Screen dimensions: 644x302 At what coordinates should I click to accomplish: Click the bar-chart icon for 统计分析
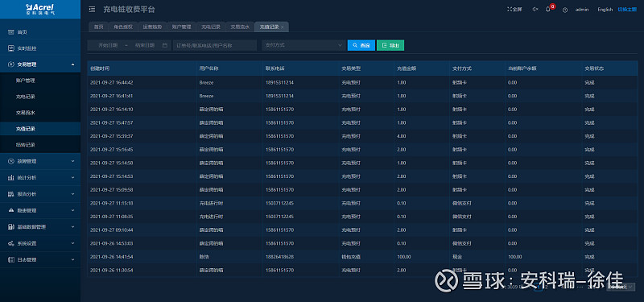coord(11,178)
